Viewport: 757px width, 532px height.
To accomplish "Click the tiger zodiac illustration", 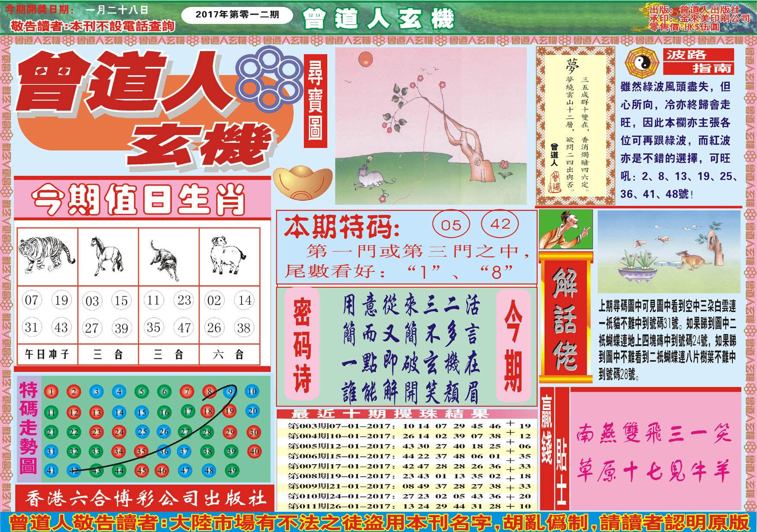I will [47, 255].
